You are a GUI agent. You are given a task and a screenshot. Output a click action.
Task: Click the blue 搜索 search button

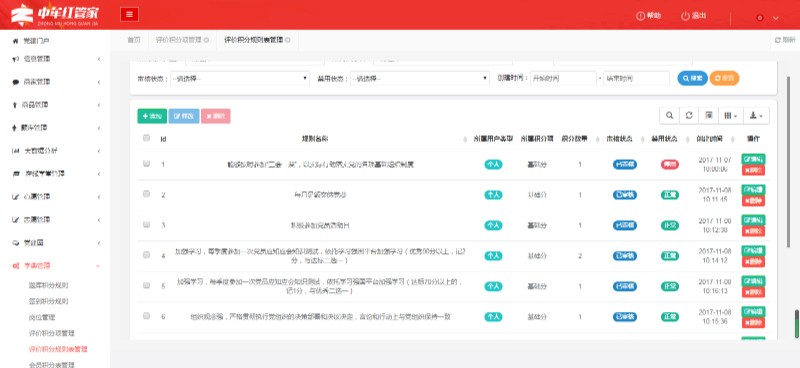[692, 79]
